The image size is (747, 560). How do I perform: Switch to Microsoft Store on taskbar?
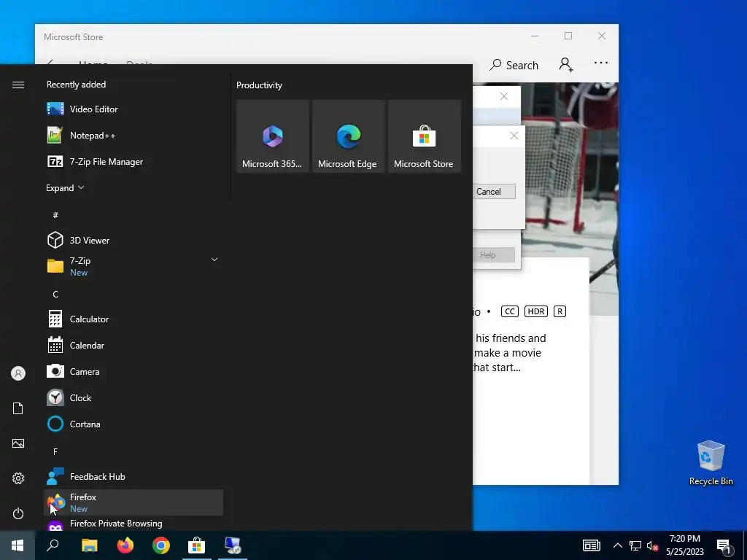click(x=197, y=545)
